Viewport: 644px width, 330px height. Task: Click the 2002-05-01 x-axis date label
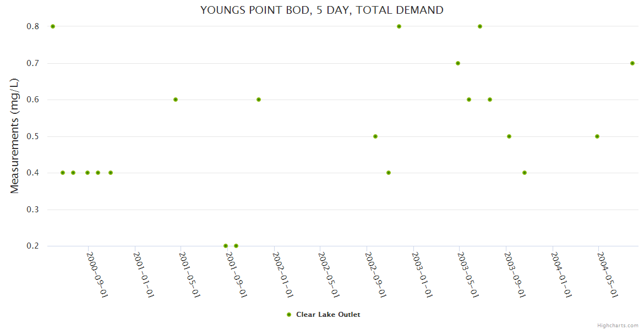328,275
